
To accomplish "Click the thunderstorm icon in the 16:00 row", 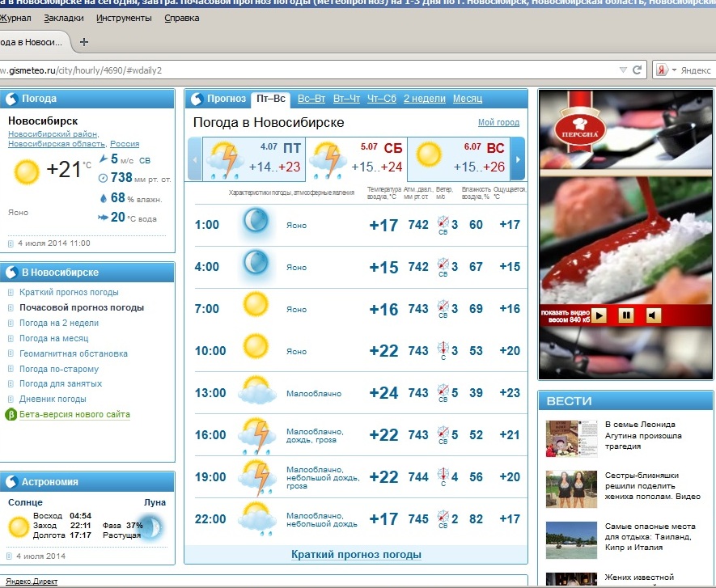I will click(x=256, y=435).
